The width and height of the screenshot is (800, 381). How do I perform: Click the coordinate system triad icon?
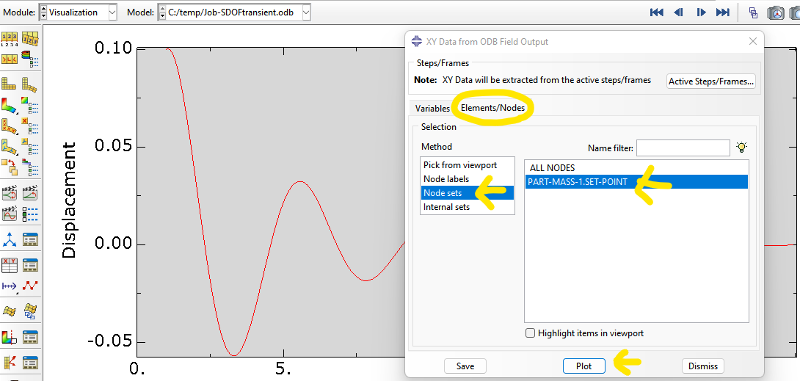[x=10, y=239]
